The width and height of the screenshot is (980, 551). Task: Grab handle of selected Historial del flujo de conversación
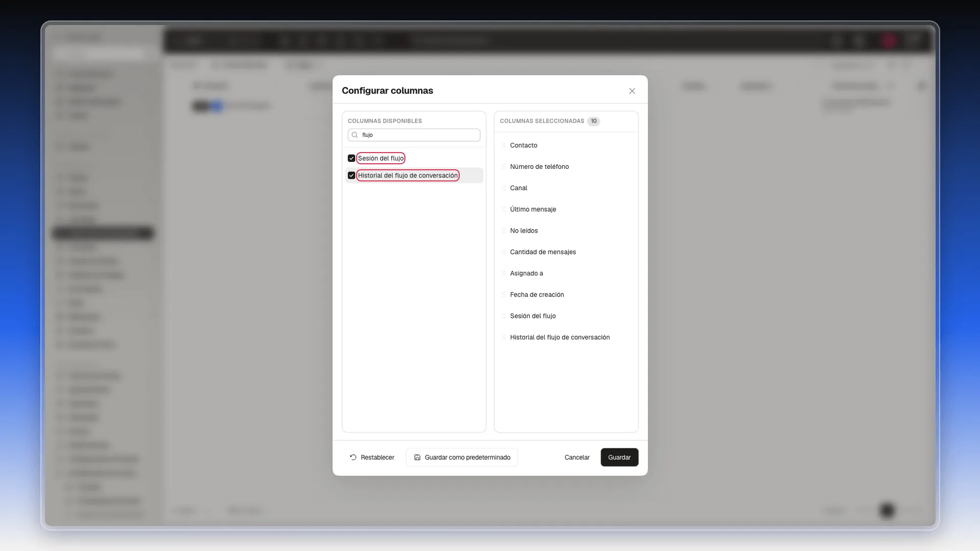click(x=504, y=338)
